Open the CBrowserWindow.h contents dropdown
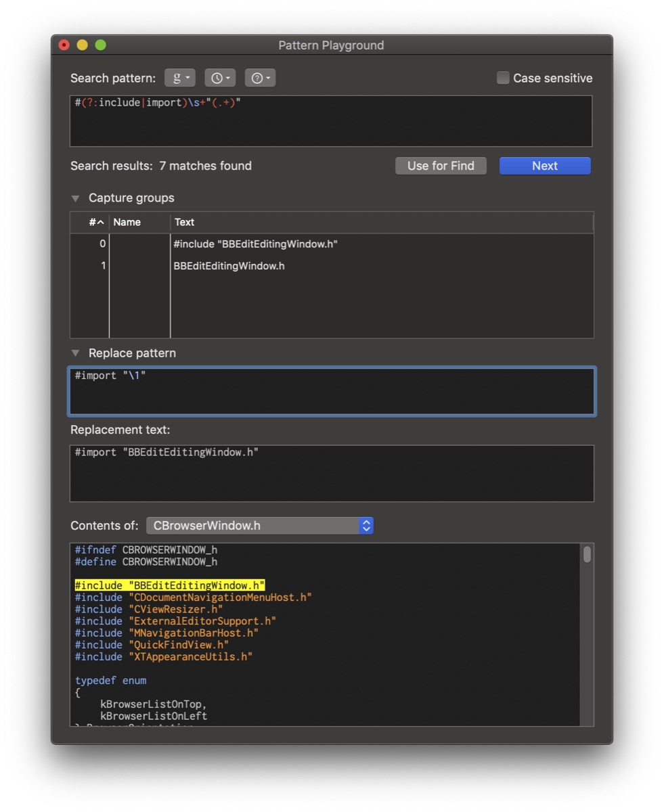Viewport: 664px width, 812px height. (x=260, y=526)
